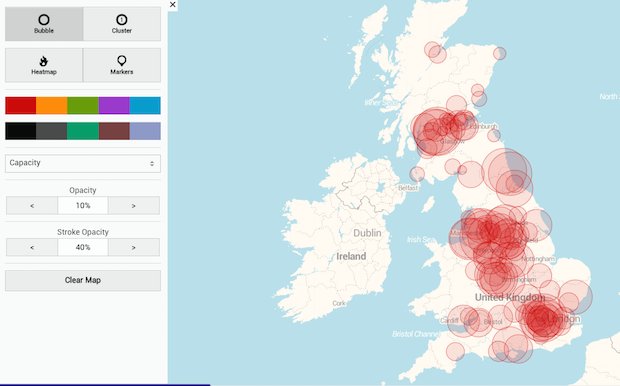This screenshot has width=620, height=386.
Task: Close the side panel with X
Action: 172,5
